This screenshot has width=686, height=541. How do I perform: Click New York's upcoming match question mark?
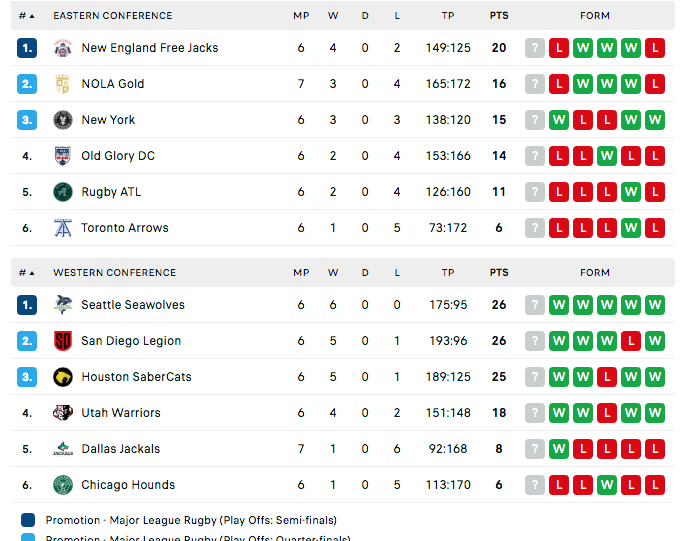tap(535, 120)
